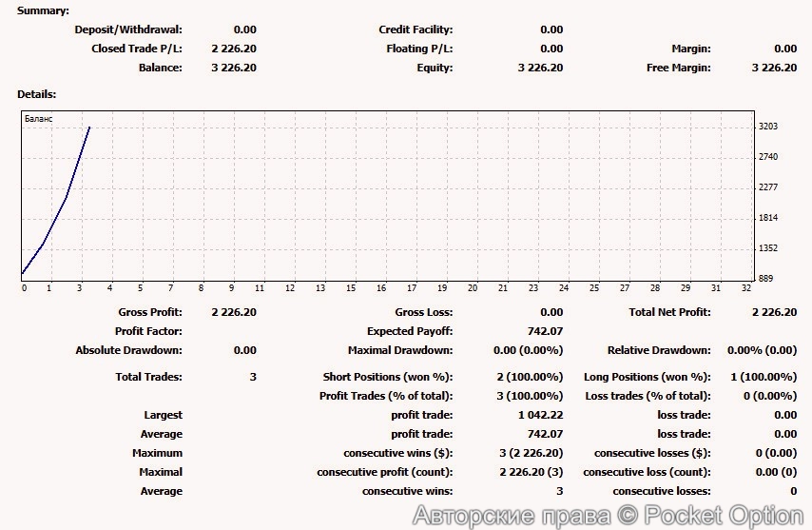Click the Баланс chart title label
812x530 pixels.
(39, 119)
